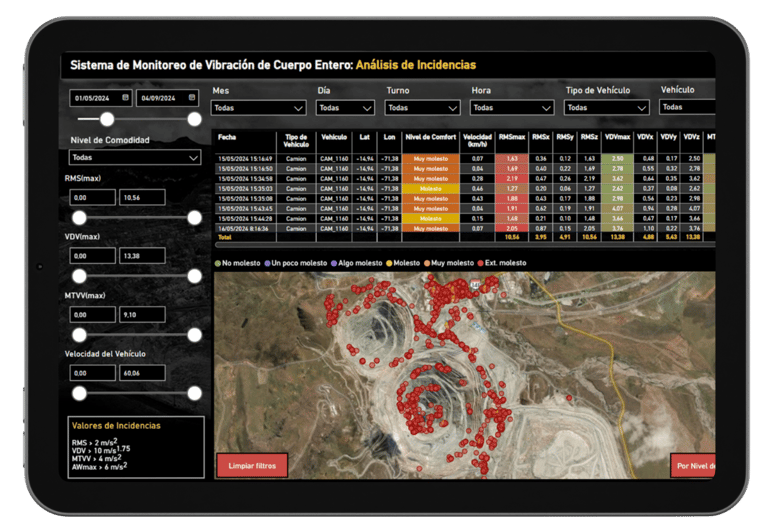
Task: Click the RMS(max) lower value field 0,00
Action: pyautogui.click(x=93, y=197)
